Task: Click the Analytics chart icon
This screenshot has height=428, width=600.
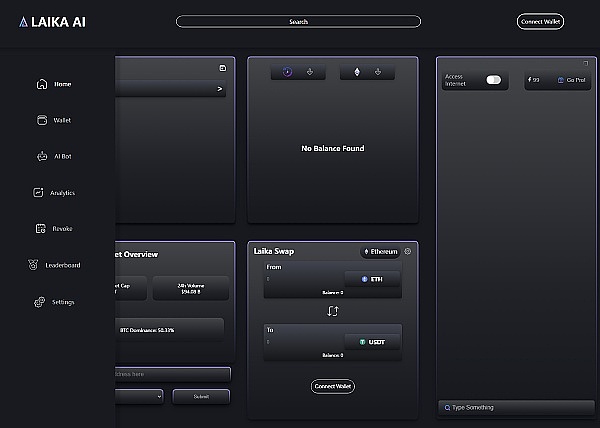Action: tap(41, 192)
